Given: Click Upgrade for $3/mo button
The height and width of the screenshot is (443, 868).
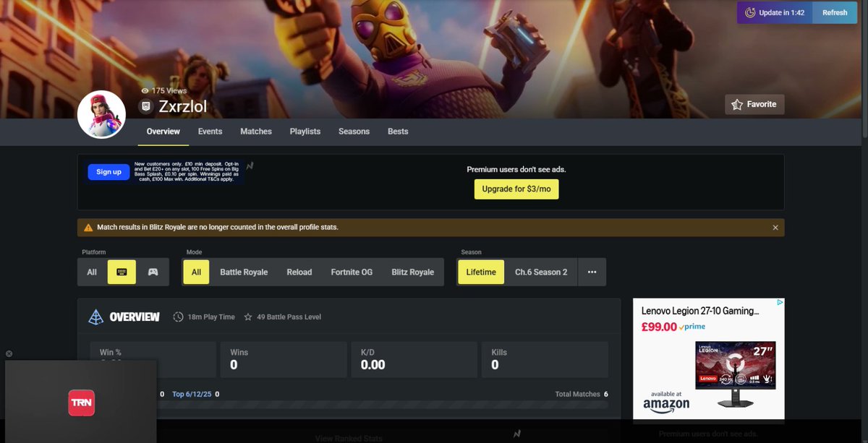Looking at the screenshot, I should tap(516, 189).
